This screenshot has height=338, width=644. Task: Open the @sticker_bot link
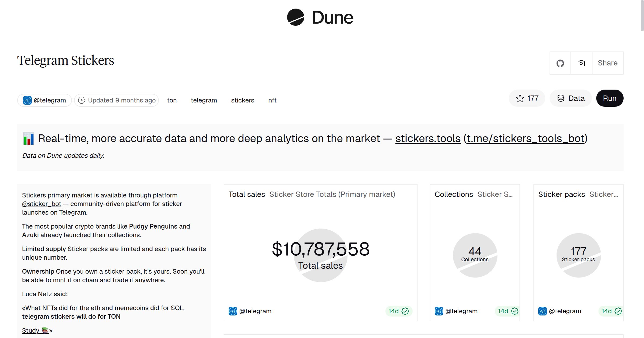pos(42,204)
